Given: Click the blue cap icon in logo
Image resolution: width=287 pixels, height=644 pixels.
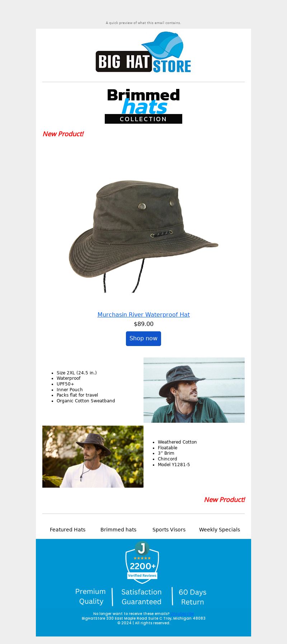Looking at the screenshot, I should 163,46.
